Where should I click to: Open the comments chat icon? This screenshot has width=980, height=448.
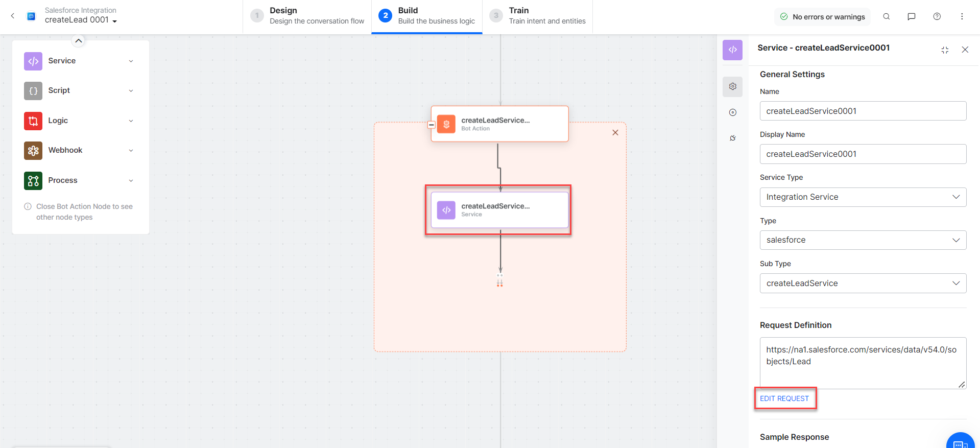[x=912, y=16]
